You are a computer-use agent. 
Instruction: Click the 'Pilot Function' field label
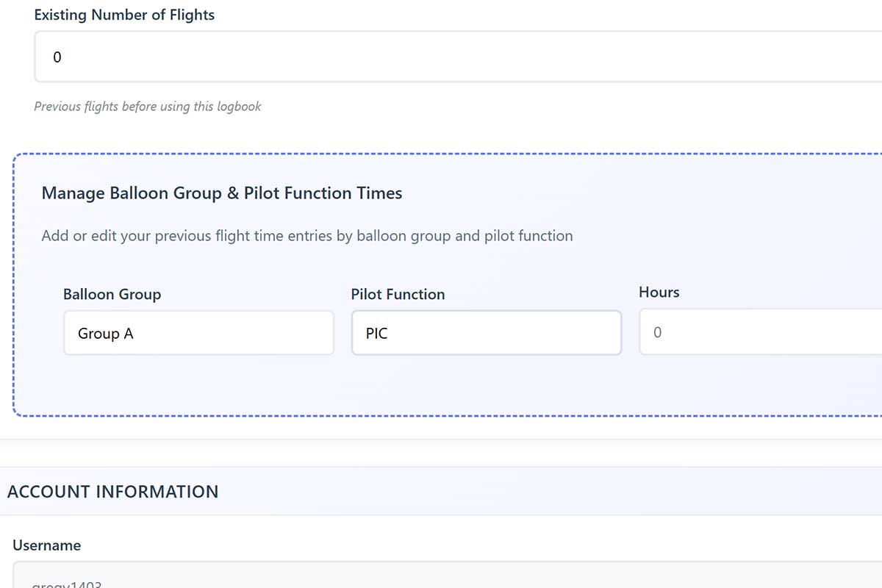point(398,294)
